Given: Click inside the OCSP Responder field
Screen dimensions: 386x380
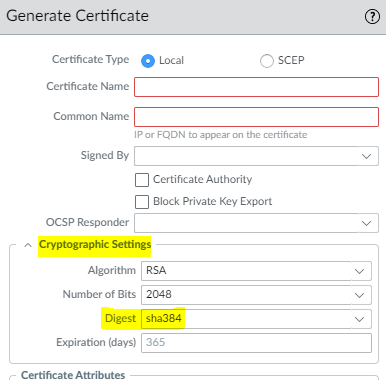Looking at the screenshot, I should click(x=256, y=223).
